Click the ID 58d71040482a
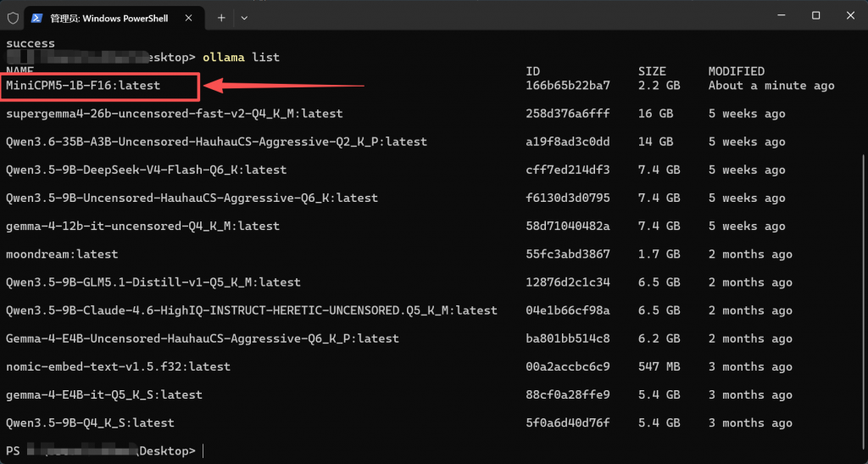 tap(568, 226)
